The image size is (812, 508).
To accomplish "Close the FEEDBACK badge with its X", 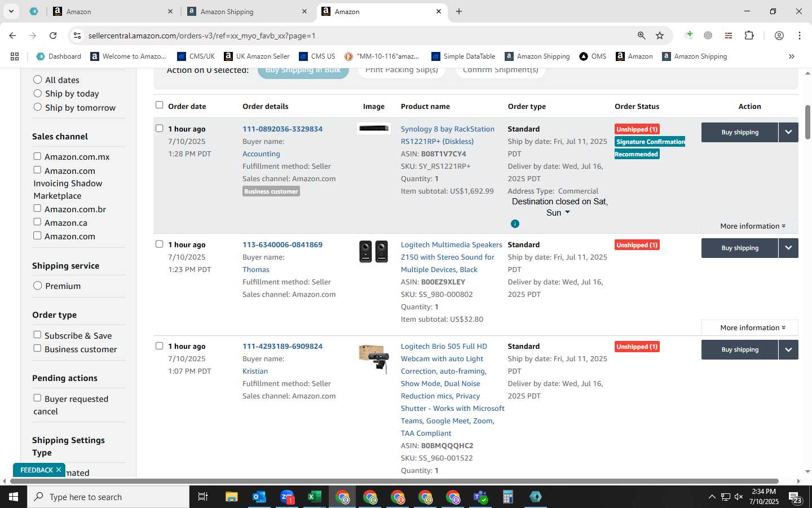I will 58,470.
